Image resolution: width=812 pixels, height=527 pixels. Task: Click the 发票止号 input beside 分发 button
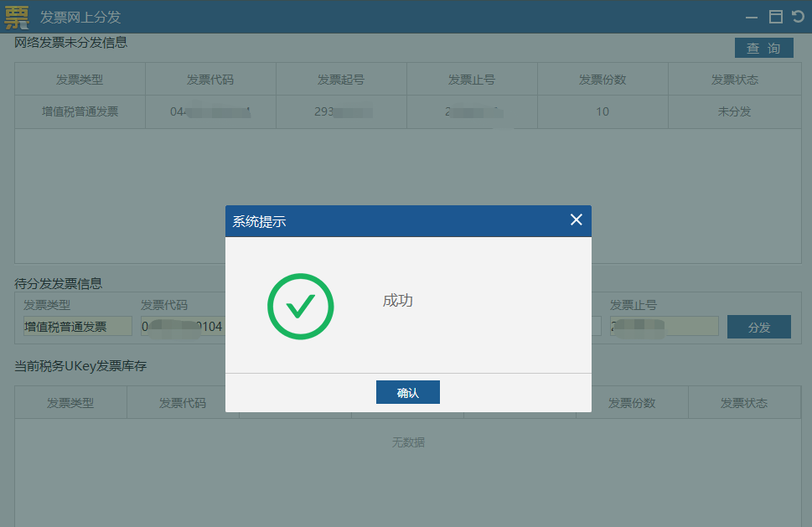click(x=664, y=326)
